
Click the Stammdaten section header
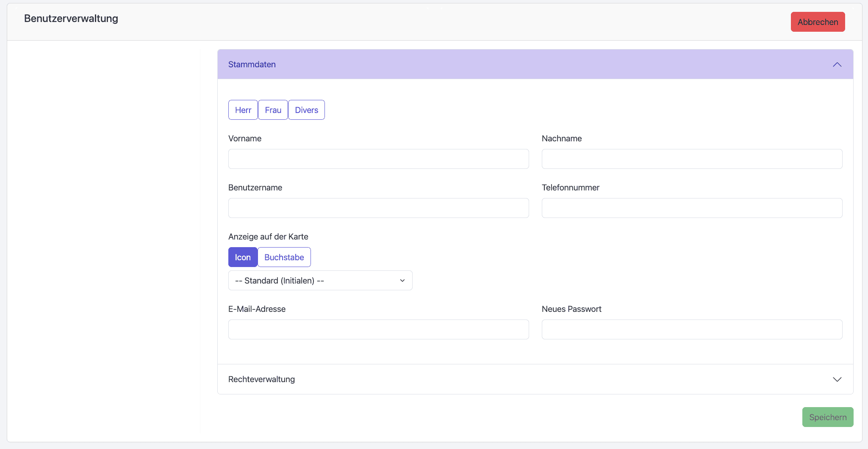252,64
